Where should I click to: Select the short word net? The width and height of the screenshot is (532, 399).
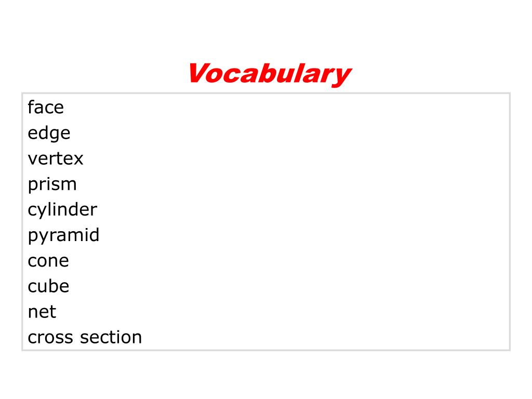click(42, 312)
